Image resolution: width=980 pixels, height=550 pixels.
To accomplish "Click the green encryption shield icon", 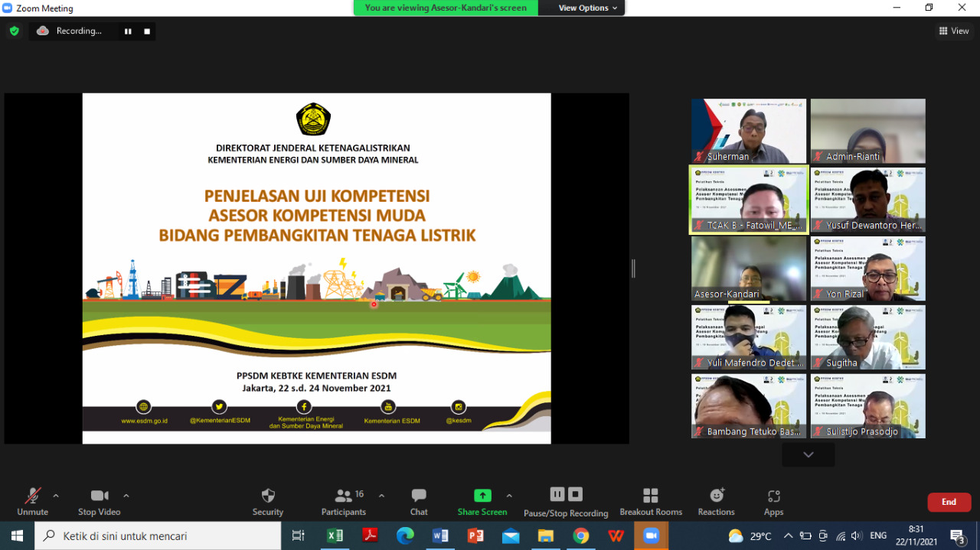I will [x=14, y=31].
